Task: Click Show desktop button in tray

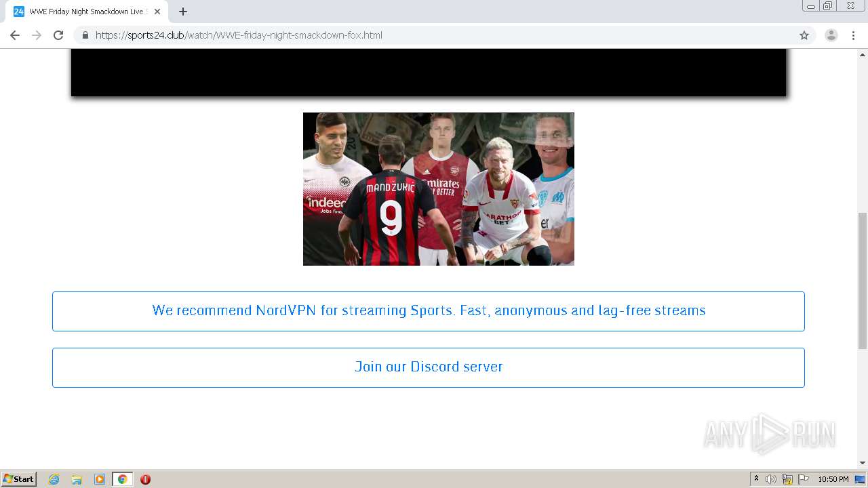Action: click(x=861, y=479)
